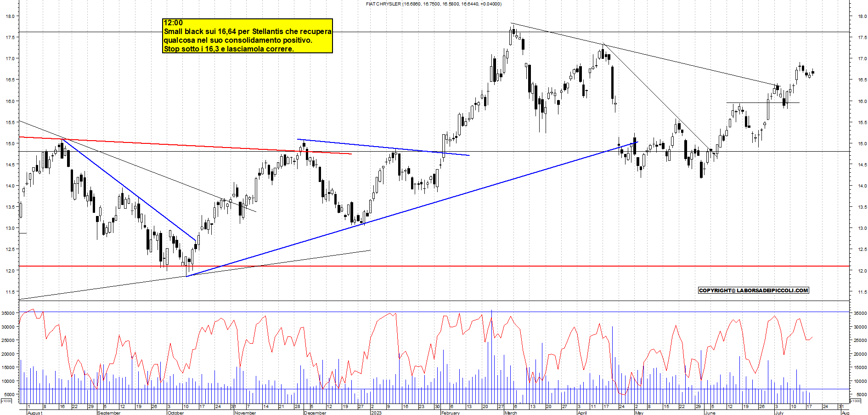Click the July month label
The width and height of the screenshot is (868, 415).
click(x=779, y=413)
